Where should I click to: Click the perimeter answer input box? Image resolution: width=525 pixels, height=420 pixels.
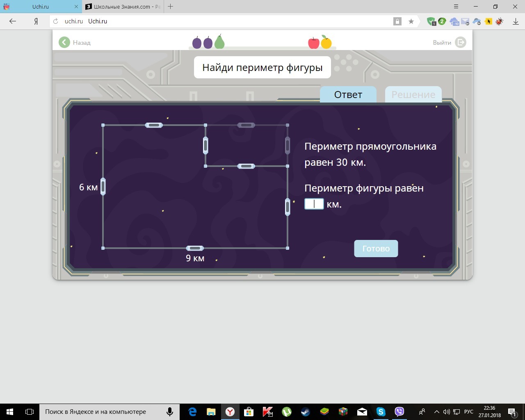point(314,204)
